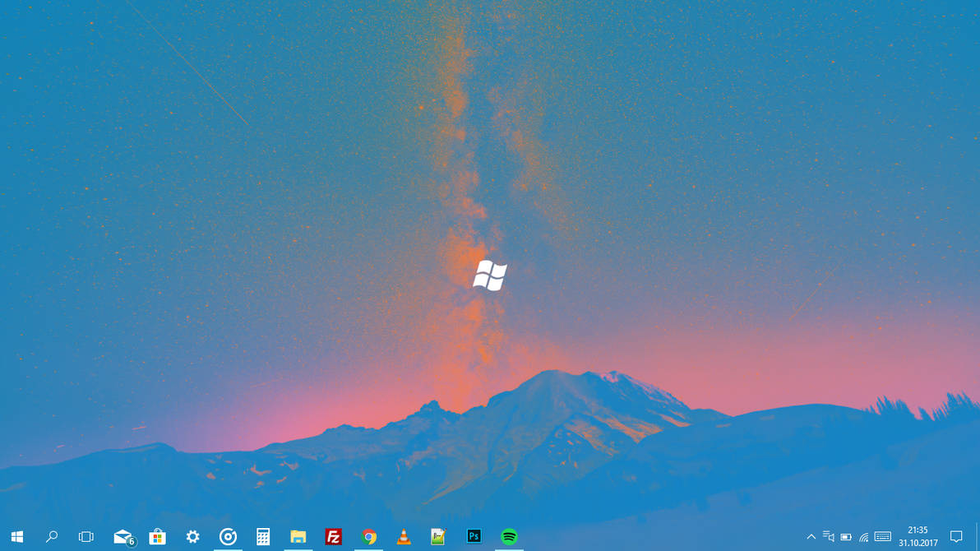Viewport: 980px width, 551px height.
Task: Open Task View in taskbar
Action: [x=86, y=537]
